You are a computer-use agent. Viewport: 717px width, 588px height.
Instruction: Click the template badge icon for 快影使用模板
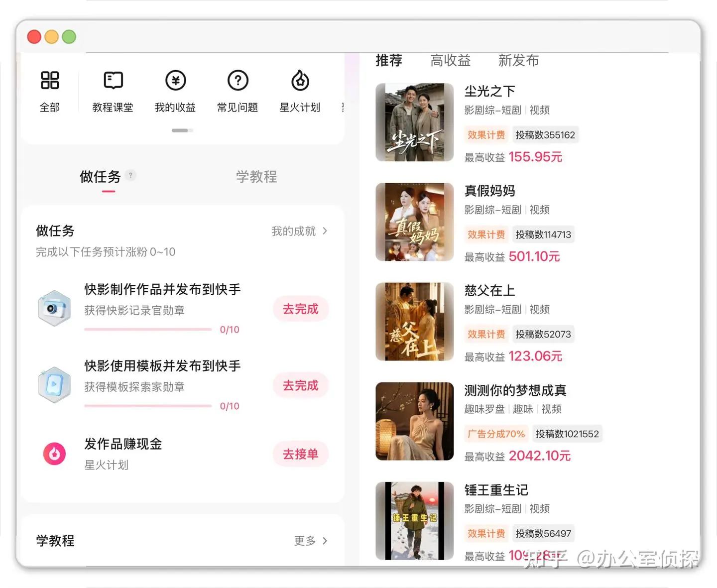point(54,385)
